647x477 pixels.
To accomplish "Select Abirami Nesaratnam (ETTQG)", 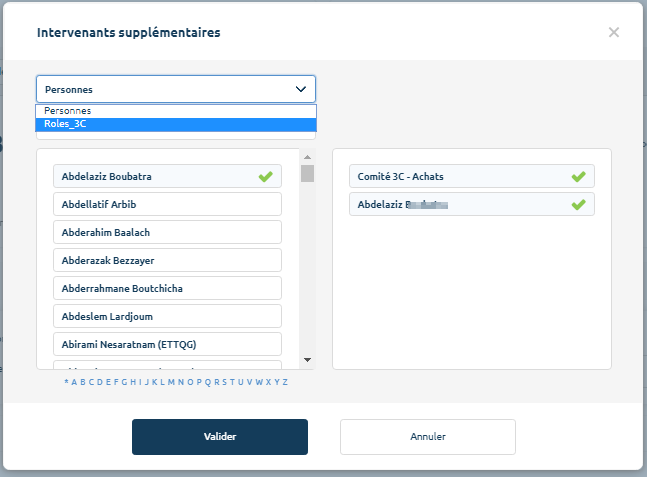I will click(167, 345).
